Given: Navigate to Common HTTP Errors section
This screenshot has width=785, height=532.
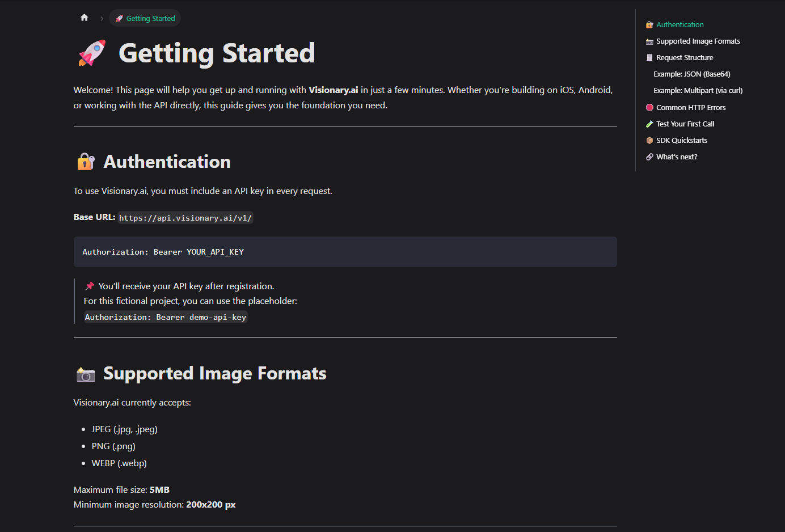Looking at the screenshot, I should click(691, 107).
